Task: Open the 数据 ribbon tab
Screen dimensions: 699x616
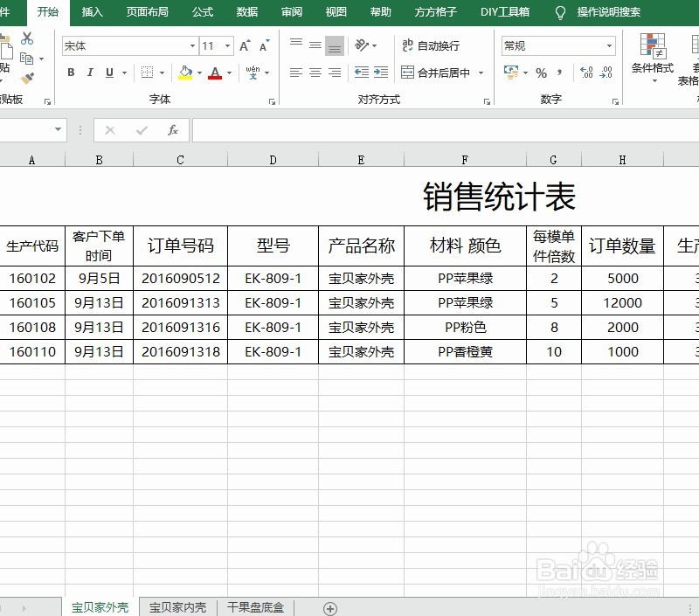Action: pos(246,12)
